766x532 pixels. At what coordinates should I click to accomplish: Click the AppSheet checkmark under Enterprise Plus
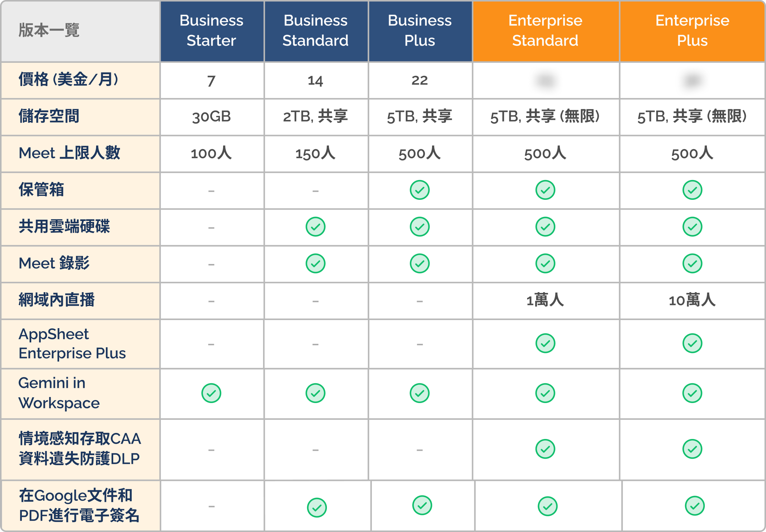(692, 343)
